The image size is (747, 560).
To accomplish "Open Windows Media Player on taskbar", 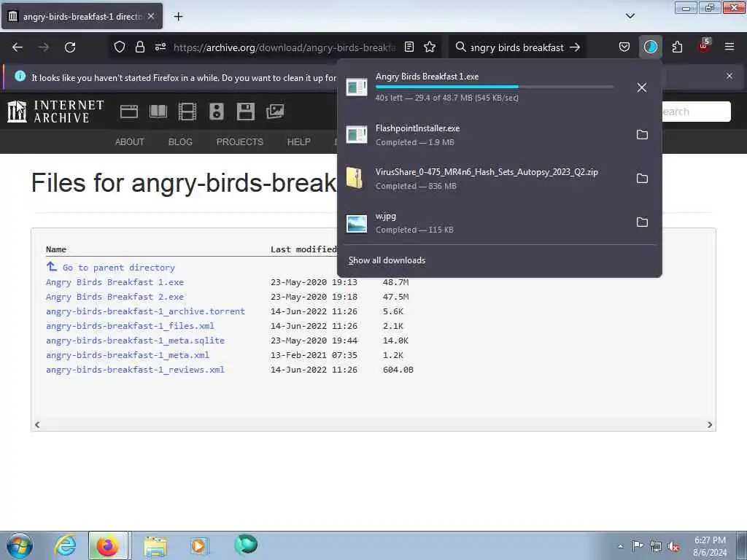I will (x=198, y=545).
